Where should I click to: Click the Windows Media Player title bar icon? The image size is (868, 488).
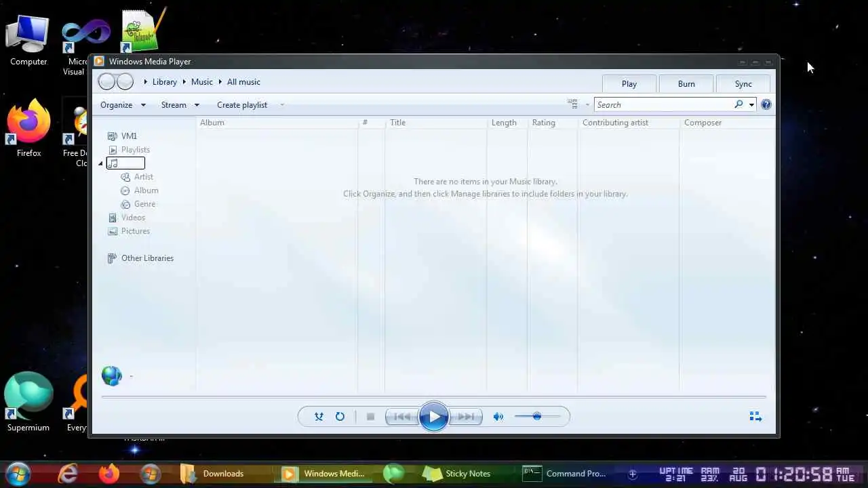pyautogui.click(x=99, y=61)
